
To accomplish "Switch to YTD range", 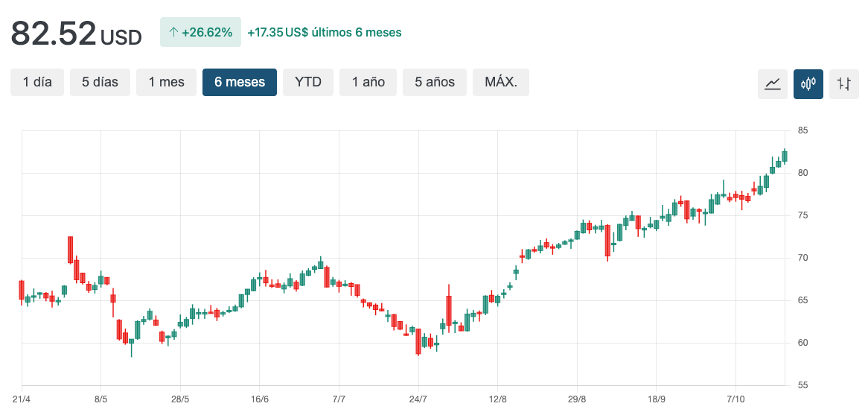I will (x=308, y=82).
